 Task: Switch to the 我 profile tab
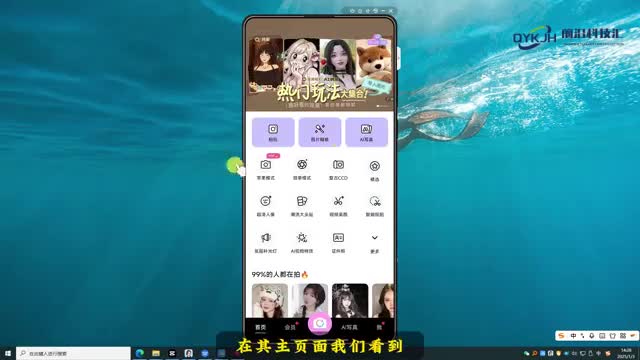pos(379,327)
